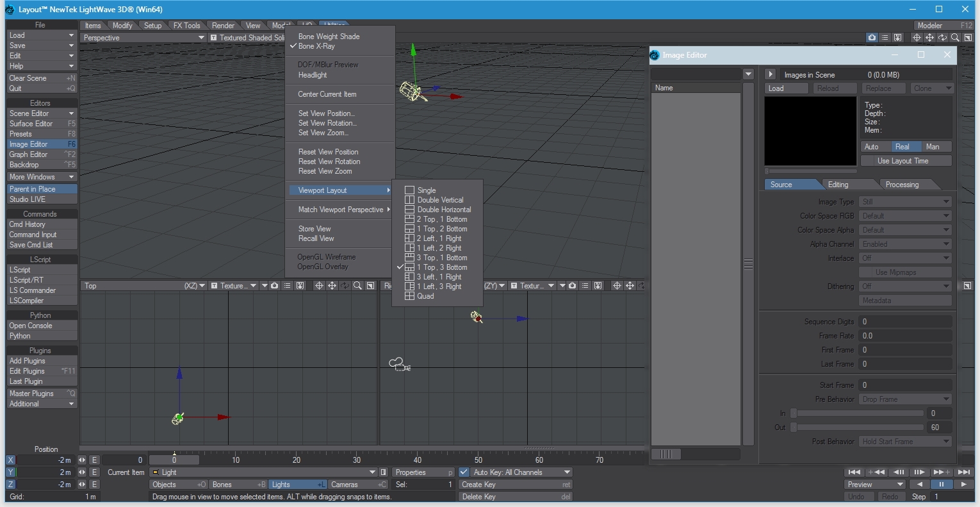Viewport: 980px width, 507px height.
Task: Open the Render menu tab
Action: point(223,26)
